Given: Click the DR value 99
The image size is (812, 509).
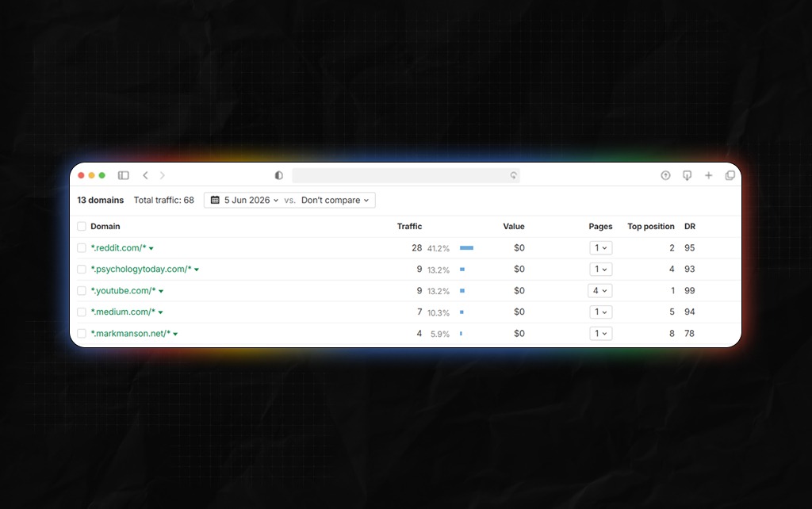Looking at the screenshot, I should pyautogui.click(x=689, y=291).
